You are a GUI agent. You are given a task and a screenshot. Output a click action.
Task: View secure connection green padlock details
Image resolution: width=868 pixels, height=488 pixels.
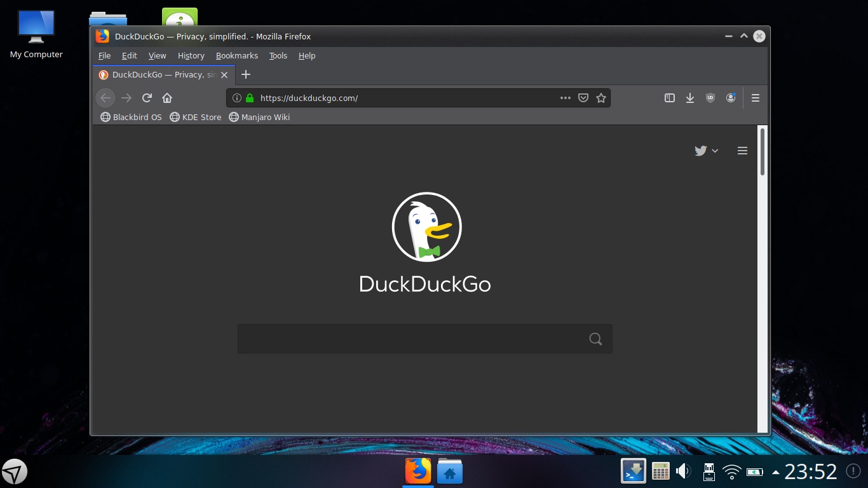(250, 98)
